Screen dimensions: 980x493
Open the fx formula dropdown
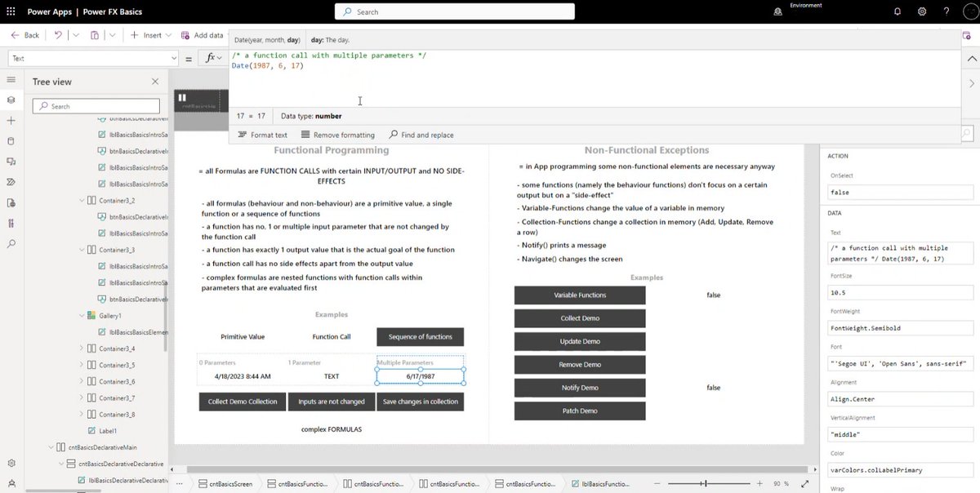tap(214, 58)
